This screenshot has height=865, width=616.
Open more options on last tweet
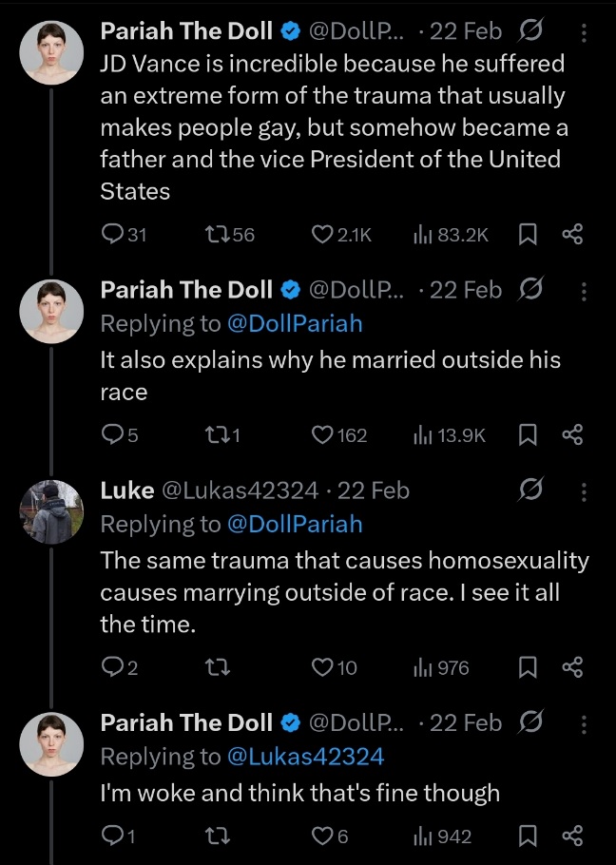click(583, 723)
